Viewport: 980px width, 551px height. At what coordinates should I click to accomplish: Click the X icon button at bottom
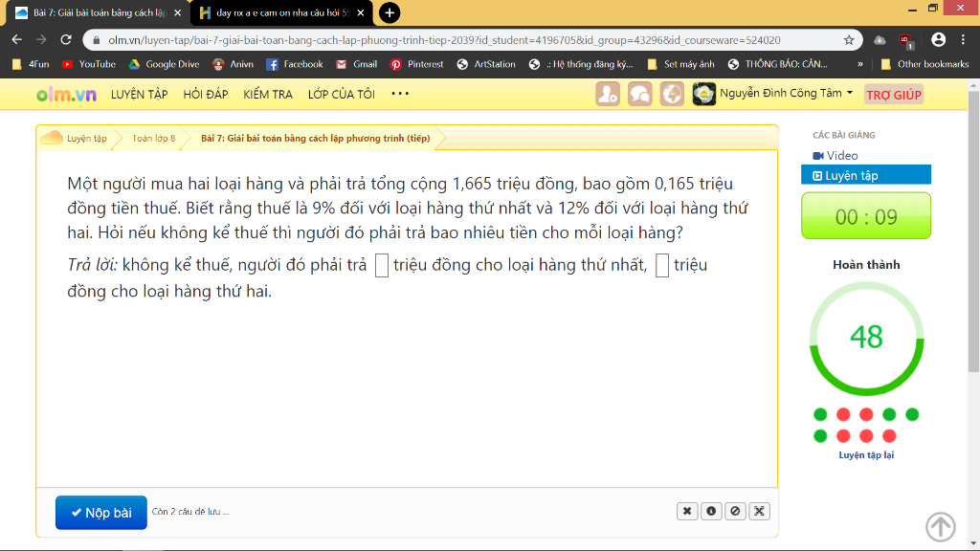pos(687,511)
